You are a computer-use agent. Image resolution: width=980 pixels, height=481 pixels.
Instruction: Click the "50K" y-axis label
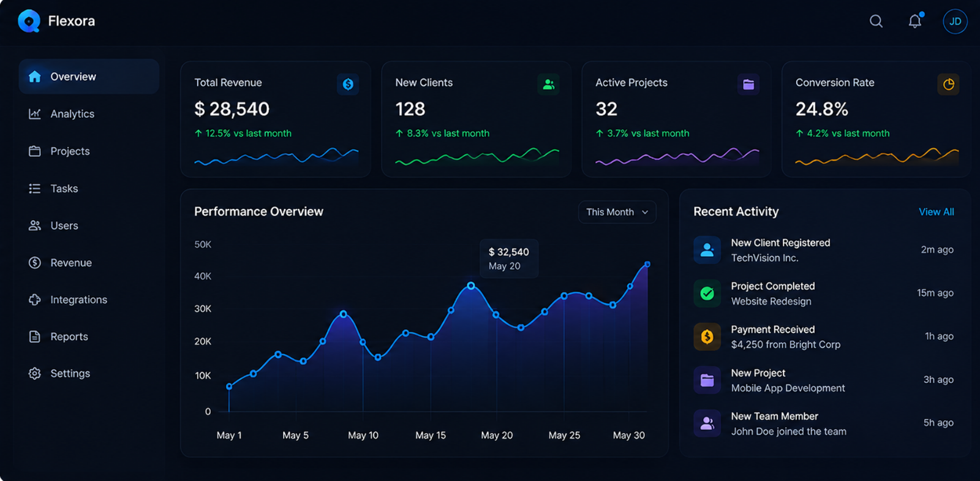pos(203,244)
